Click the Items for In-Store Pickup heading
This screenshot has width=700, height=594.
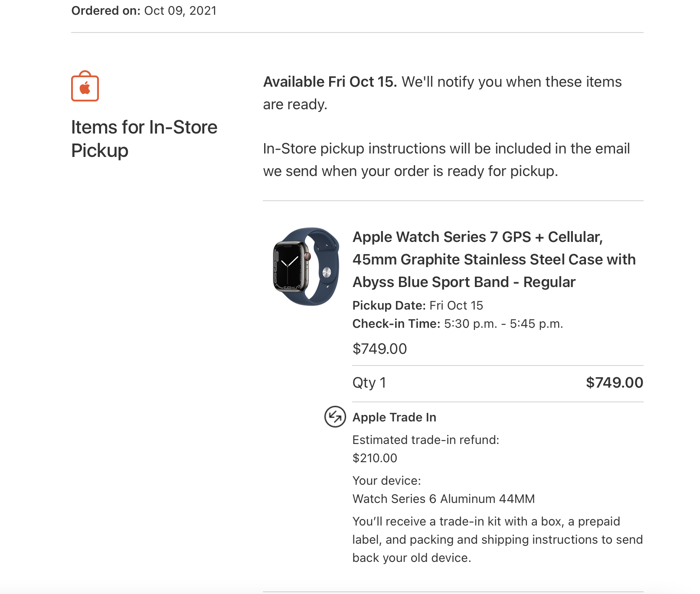click(144, 139)
